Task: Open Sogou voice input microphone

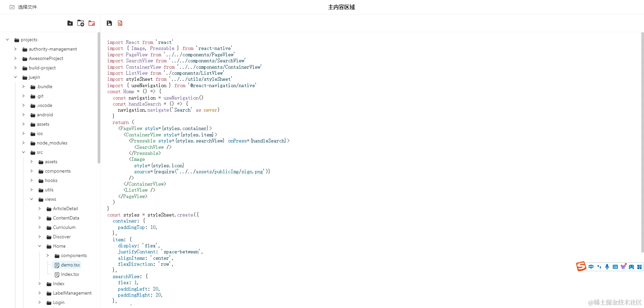Action: click(x=607, y=267)
